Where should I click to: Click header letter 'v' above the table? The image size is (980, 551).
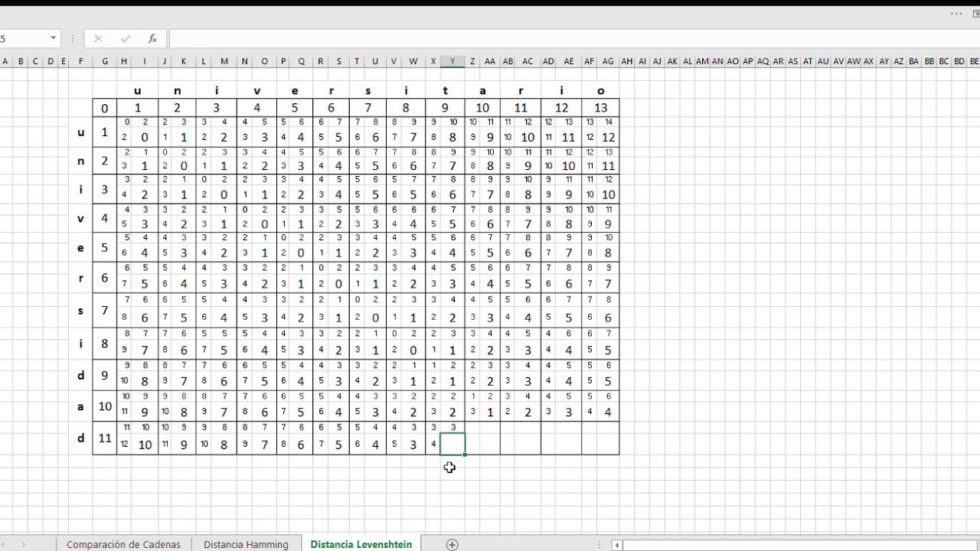[256, 90]
